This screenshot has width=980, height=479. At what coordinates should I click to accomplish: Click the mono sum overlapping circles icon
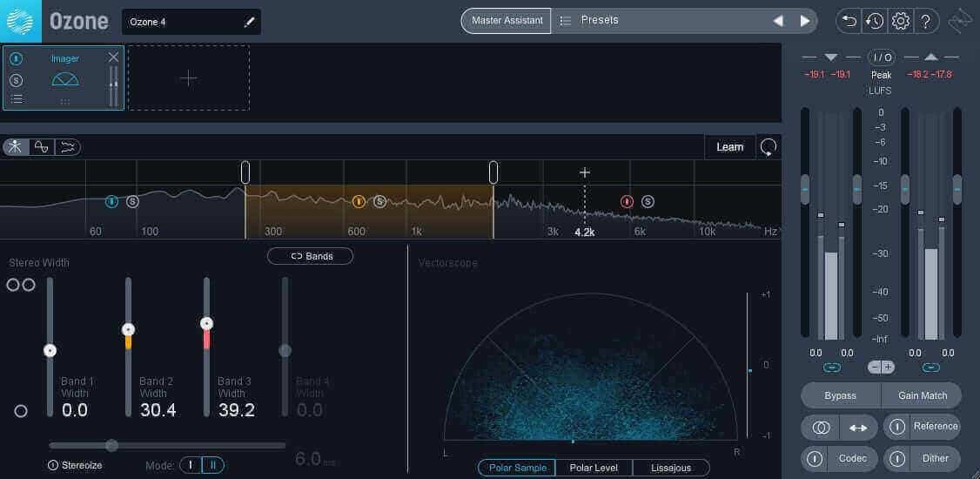click(821, 428)
